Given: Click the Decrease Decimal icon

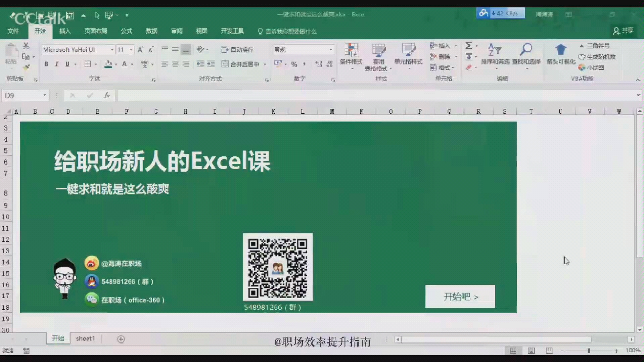Looking at the screenshot, I should (x=329, y=64).
